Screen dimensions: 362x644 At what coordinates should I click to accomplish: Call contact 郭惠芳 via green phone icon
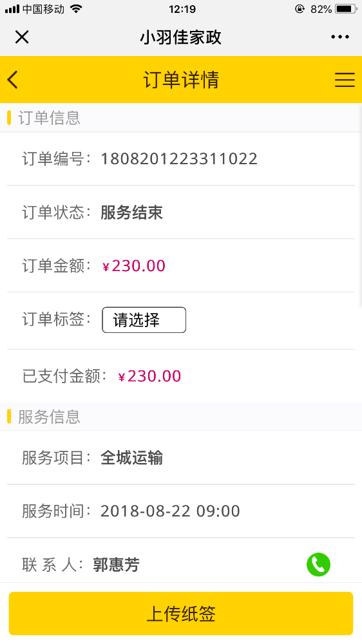318,564
